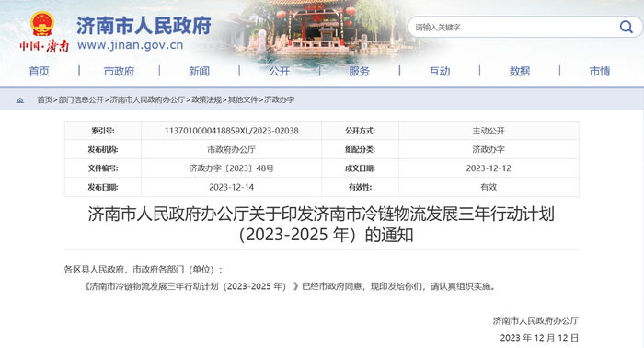Screen dimensions: 644x348
Task: Click the 有效 validity value cell
Action: (x=489, y=187)
